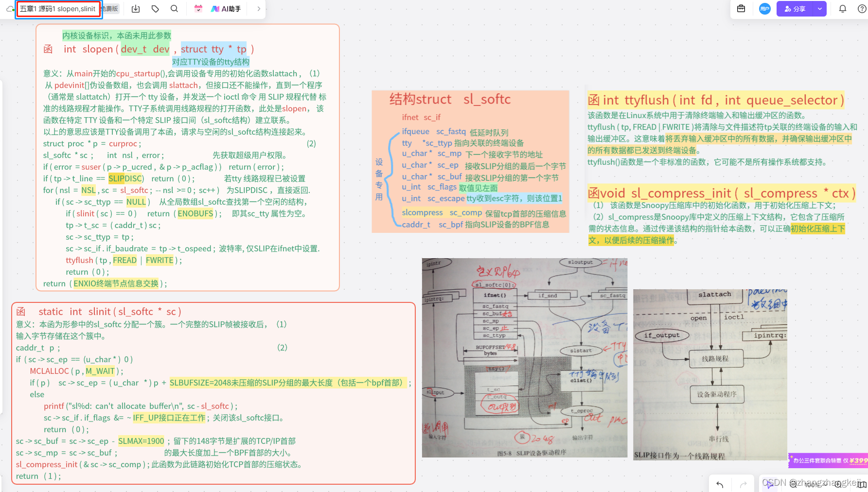
Task: Click the 免费版 badge beside the title
Action: click(110, 9)
